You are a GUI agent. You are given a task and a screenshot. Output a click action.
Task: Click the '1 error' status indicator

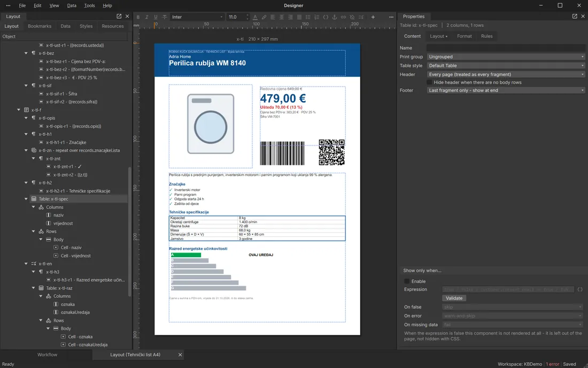point(552,364)
